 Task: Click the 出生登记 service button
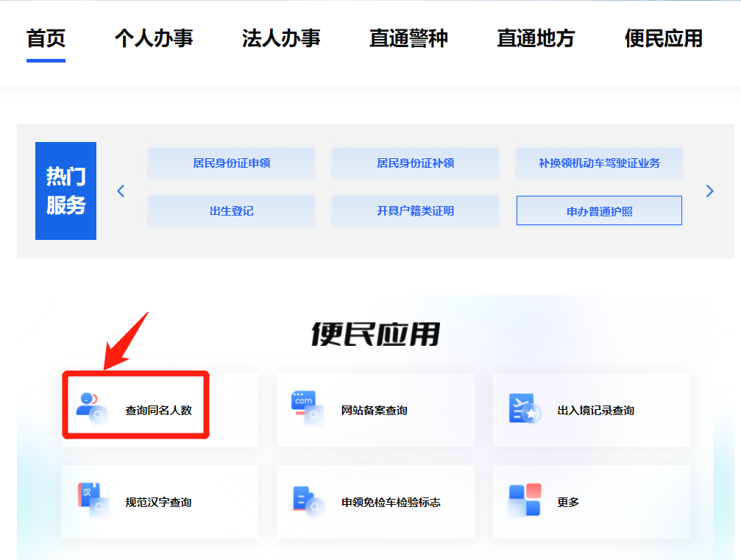pos(231,211)
